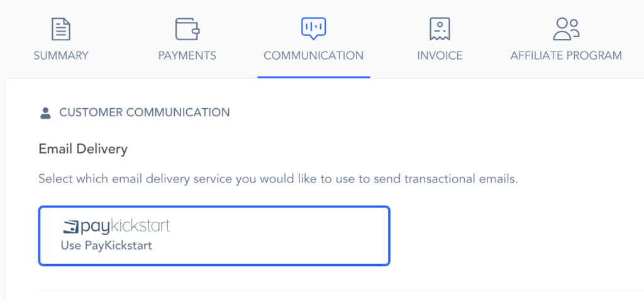644x300 pixels.
Task: Click the person icon beside Customer Communication
Action: click(45, 113)
